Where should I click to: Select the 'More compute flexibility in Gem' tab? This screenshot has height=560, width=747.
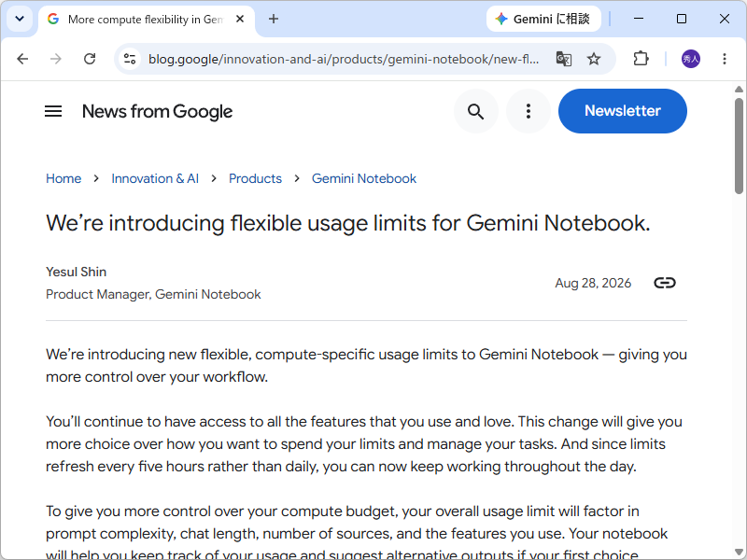[x=147, y=20]
